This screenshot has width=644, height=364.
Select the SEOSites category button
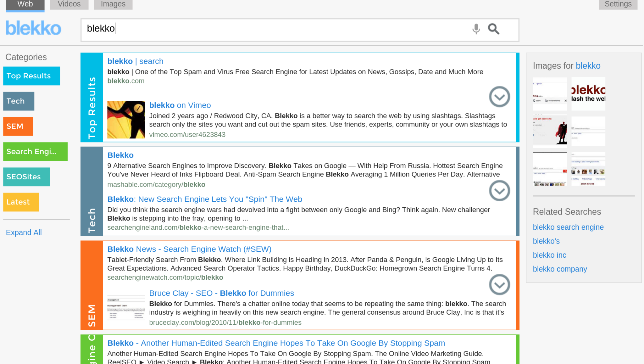click(26, 177)
